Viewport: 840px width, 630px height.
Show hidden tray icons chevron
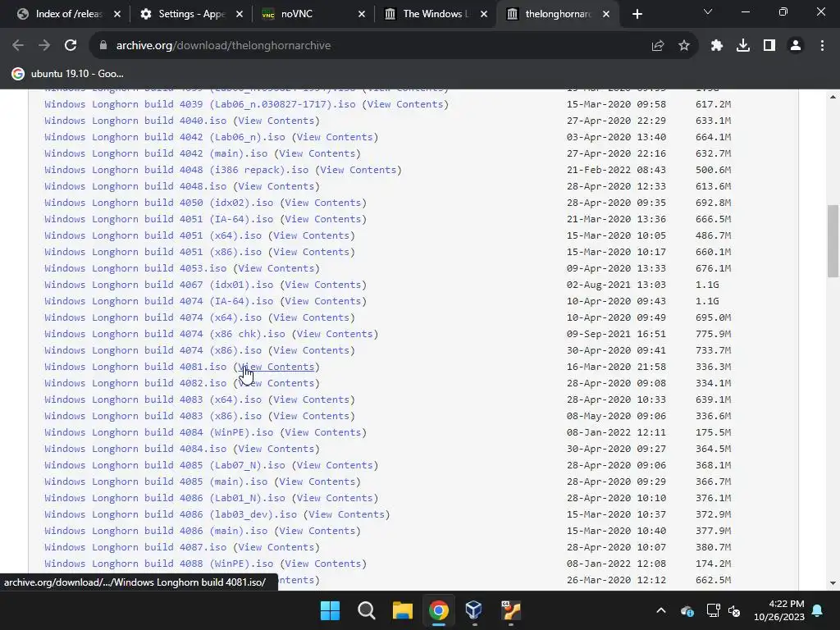click(x=661, y=610)
